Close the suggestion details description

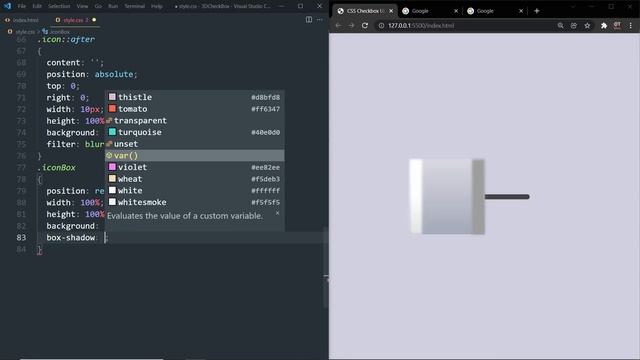tap(278, 213)
